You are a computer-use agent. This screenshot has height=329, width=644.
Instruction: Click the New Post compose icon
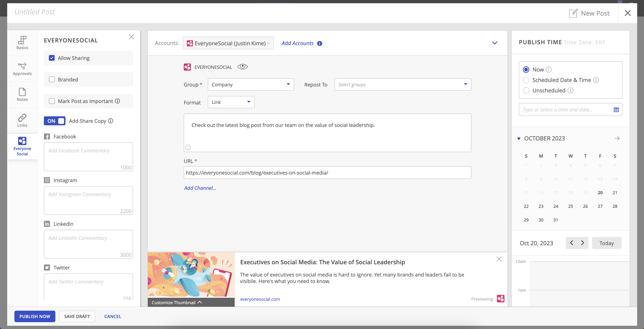point(573,13)
